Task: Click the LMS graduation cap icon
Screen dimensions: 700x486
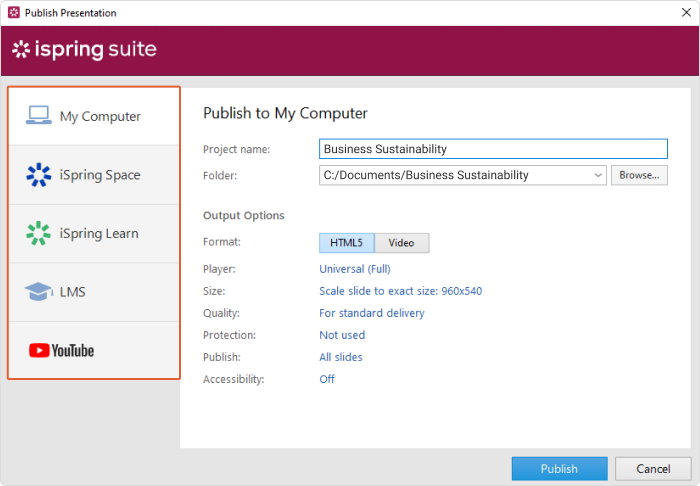Action: point(38,292)
